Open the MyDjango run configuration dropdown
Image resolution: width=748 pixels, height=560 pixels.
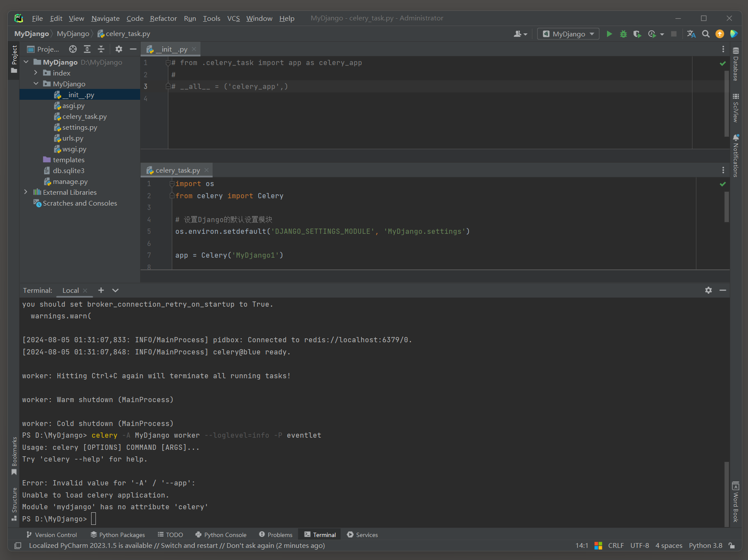(568, 34)
